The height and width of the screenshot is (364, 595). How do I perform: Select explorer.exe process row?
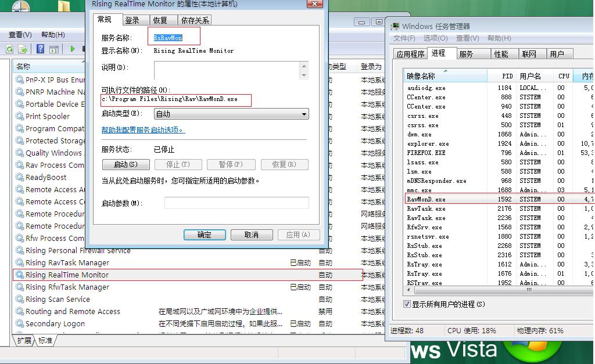point(499,143)
